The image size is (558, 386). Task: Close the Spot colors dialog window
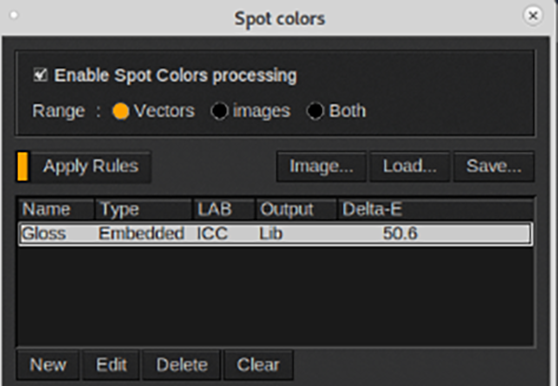(x=533, y=16)
